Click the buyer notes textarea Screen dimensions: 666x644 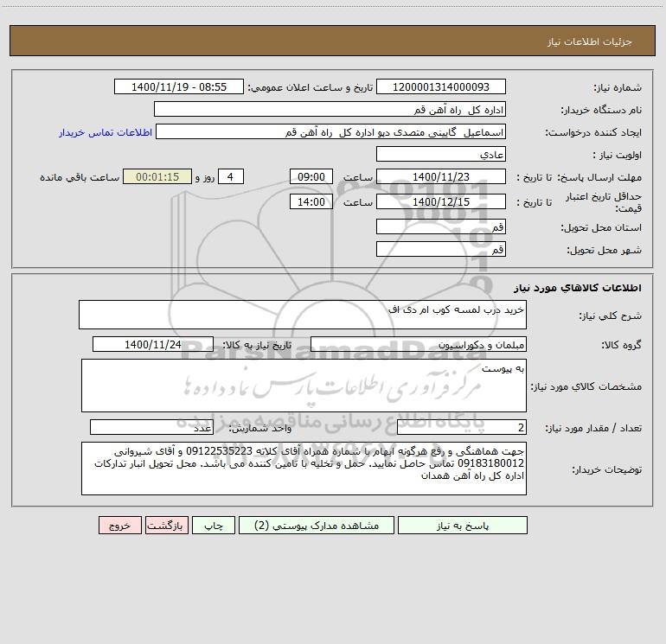(x=304, y=469)
